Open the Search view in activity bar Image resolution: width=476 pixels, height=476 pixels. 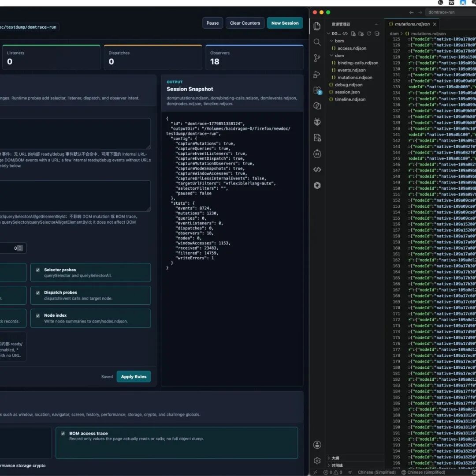click(x=317, y=42)
